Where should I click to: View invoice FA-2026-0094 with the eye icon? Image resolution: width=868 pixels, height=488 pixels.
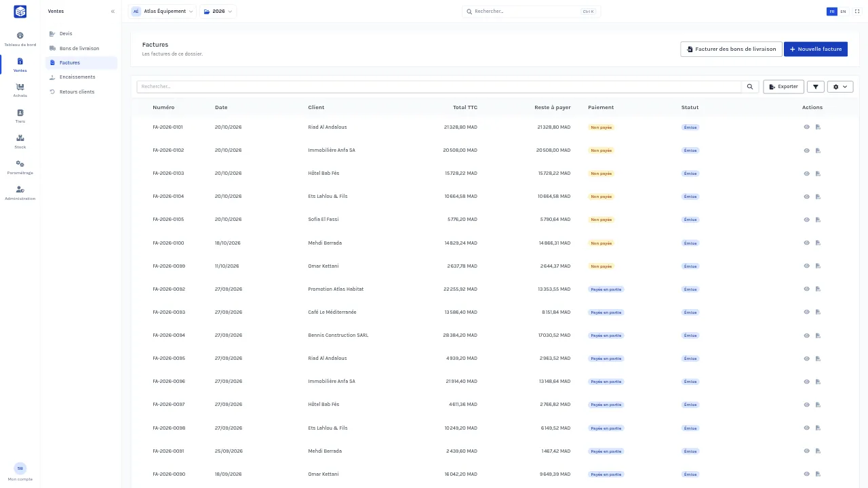coord(807,335)
